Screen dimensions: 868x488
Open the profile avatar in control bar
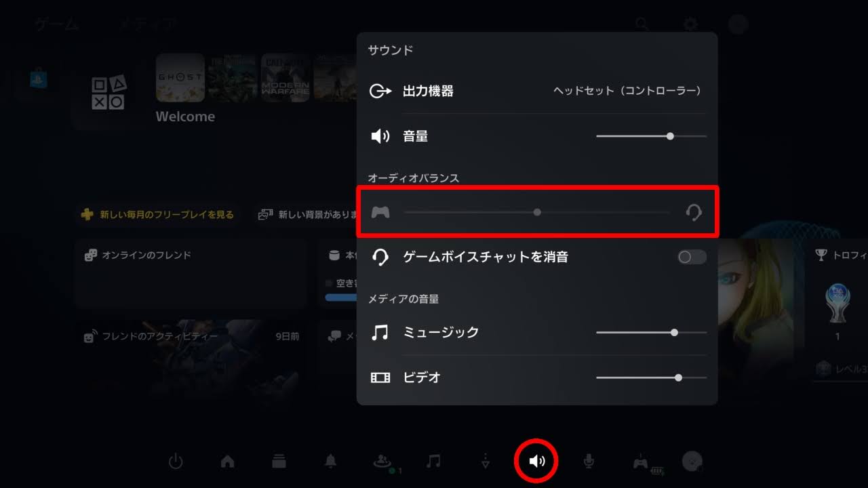[692, 462]
